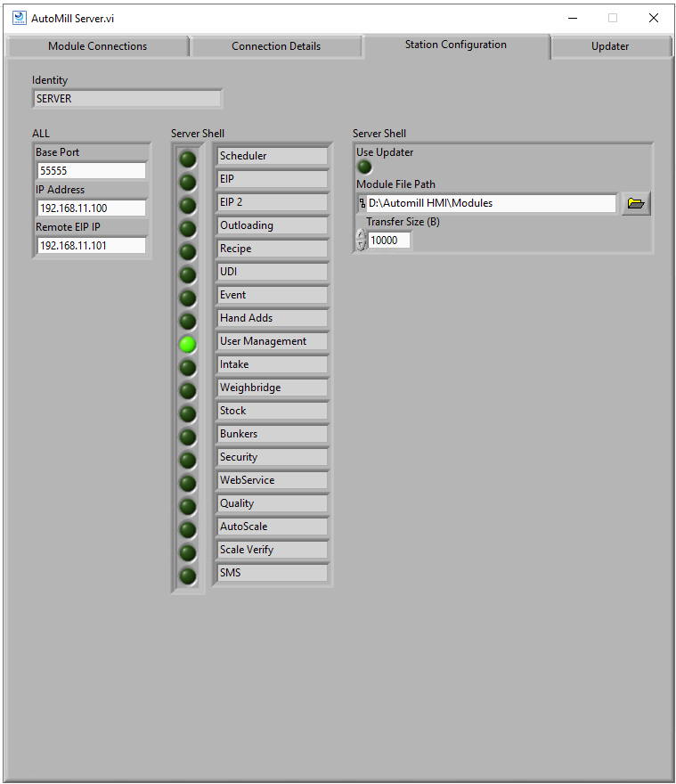
Task: Toggle the Security module LED
Action: [x=188, y=461]
